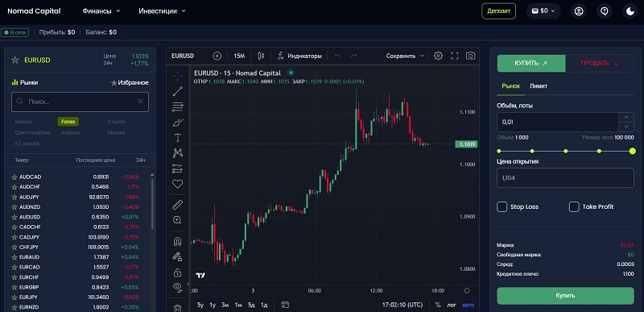This screenshot has height=312, width=644.
Task: Switch to the Лимит order tab
Action: (x=539, y=86)
